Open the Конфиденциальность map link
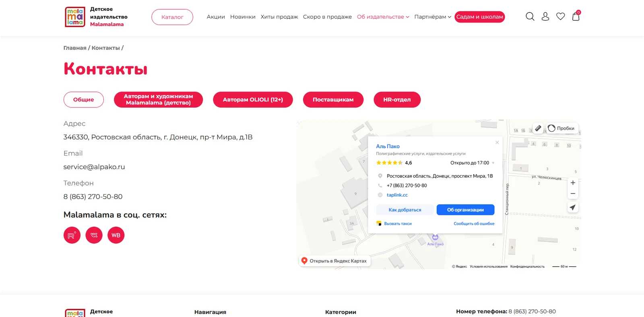 pyautogui.click(x=527, y=266)
